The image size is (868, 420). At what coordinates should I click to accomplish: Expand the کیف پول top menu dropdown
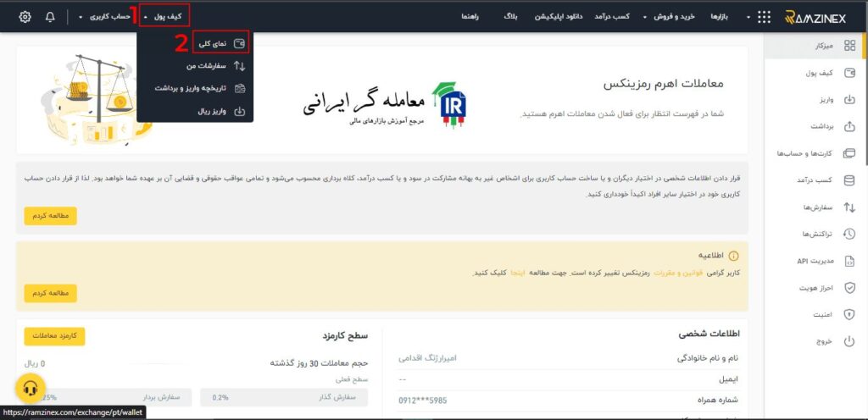[164, 17]
